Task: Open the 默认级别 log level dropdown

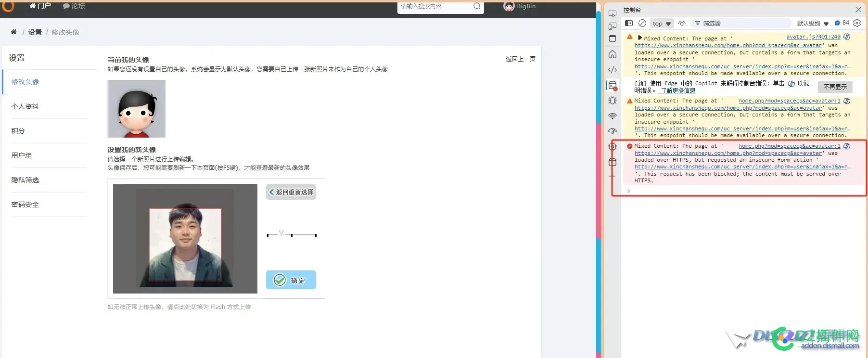Action: (x=813, y=23)
